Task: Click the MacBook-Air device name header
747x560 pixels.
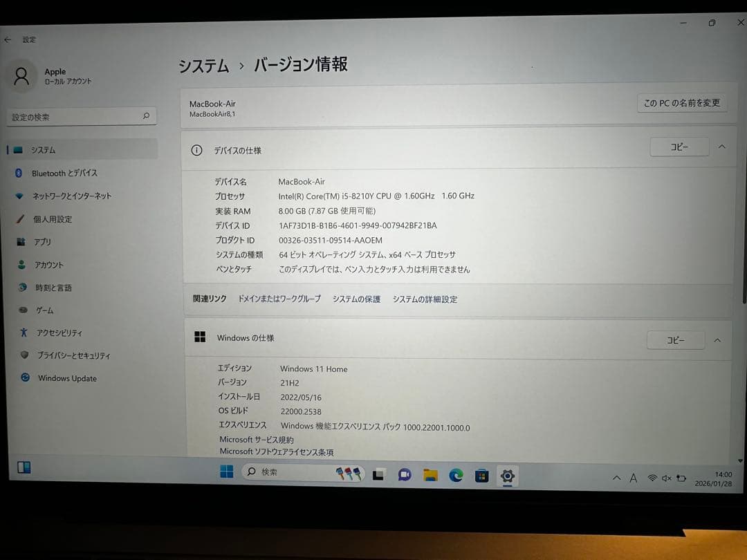Action: pos(212,104)
